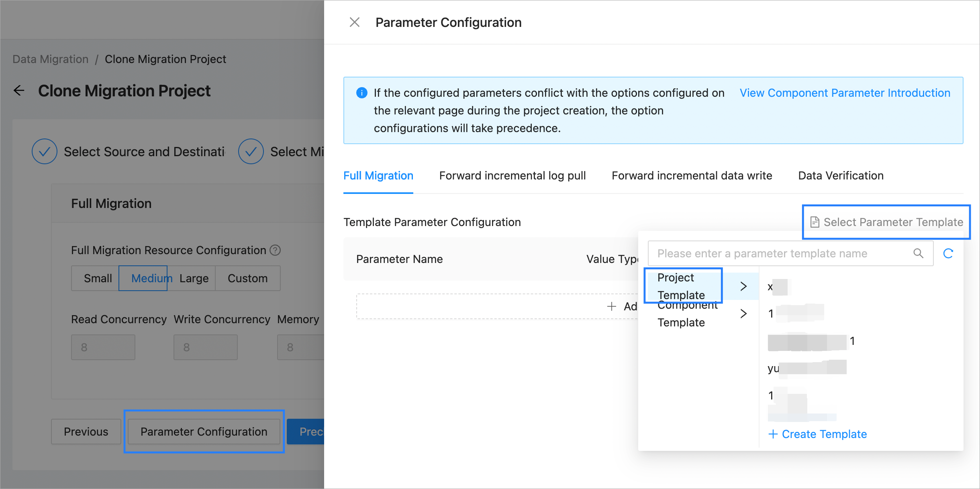Click the plus icon next to Create Template

(x=773, y=434)
